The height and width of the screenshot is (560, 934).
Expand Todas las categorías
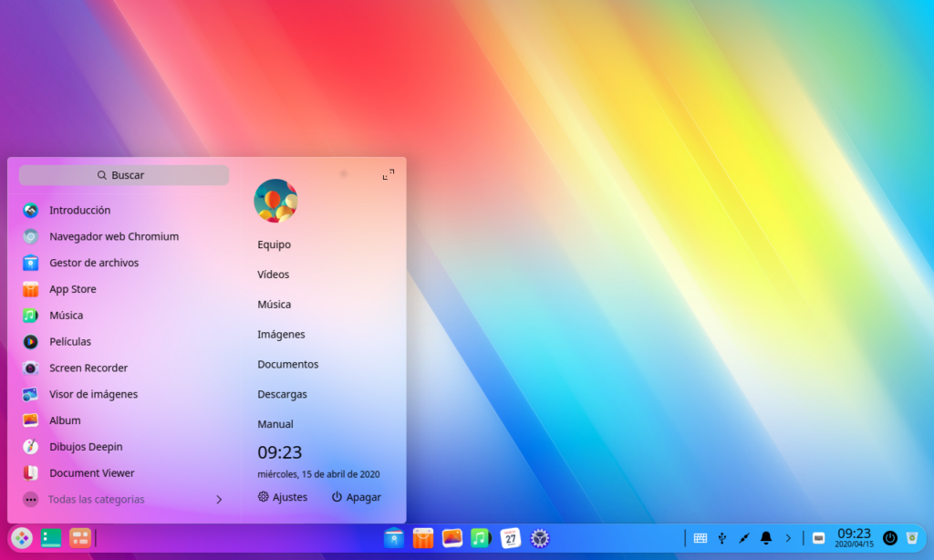point(124,499)
